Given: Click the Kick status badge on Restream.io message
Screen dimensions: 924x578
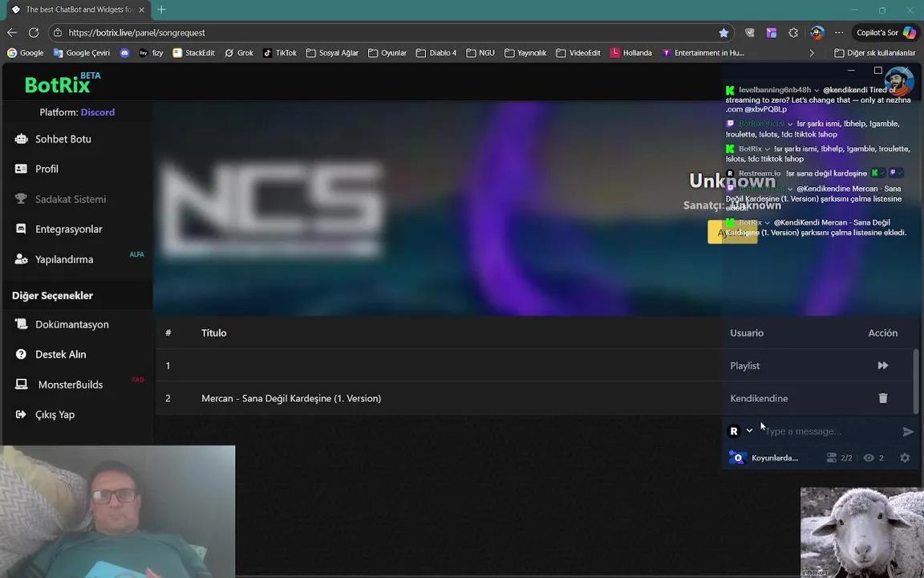Looking at the screenshot, I should tap(878, 173).
